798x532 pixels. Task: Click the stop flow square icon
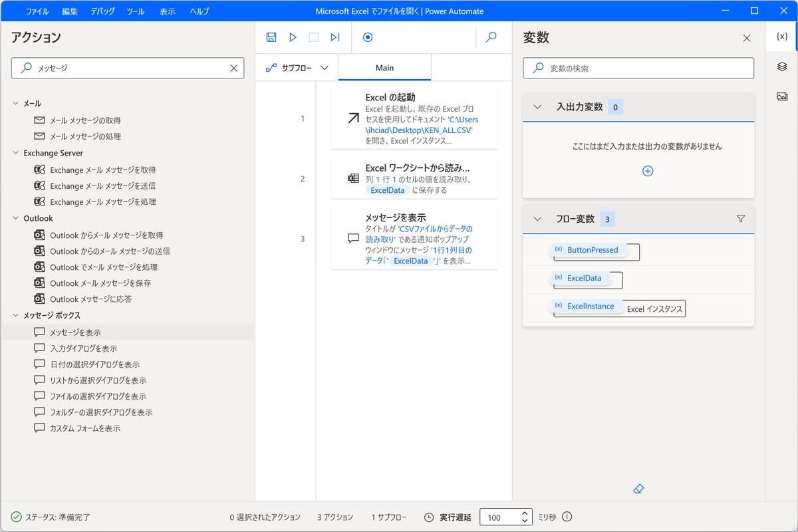pos(314,37)
